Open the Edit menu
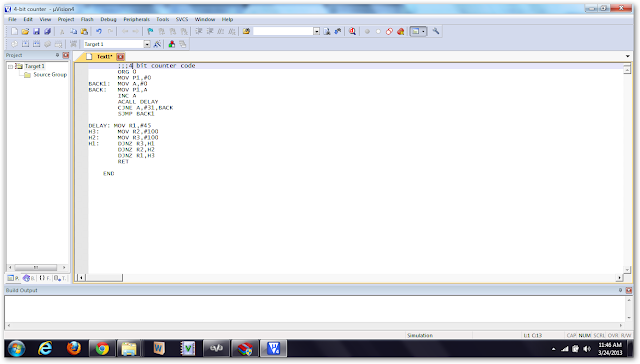Image resolution: width=640 pixels, height=364 pixels. (x=28, y=19)
